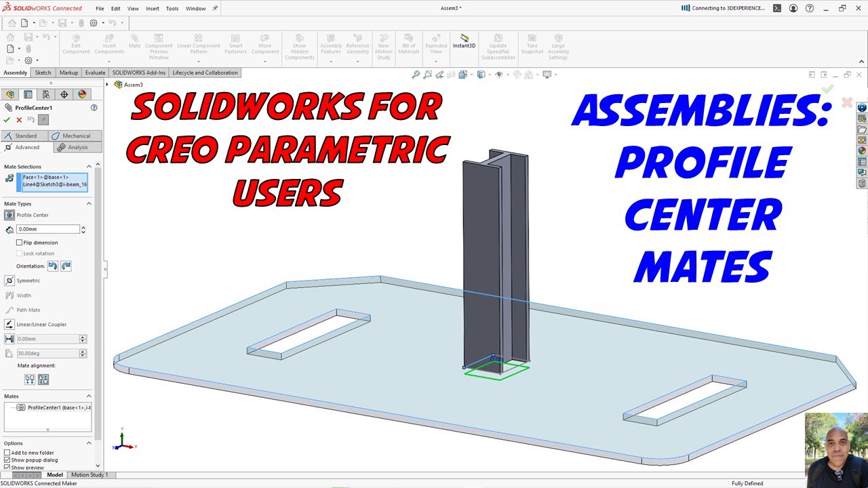Image resolution: width=868 pixels, height=488 pixels.
Task: Open the 3DEXPERIENCE globe task pane icon
Action: 862,107
